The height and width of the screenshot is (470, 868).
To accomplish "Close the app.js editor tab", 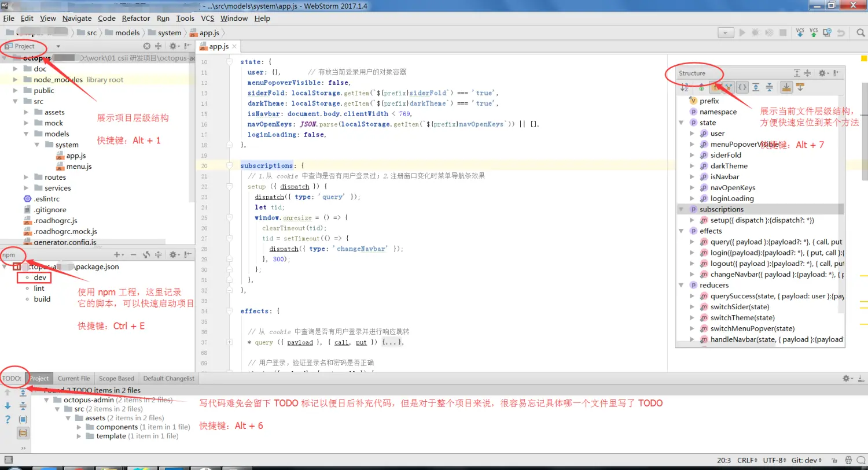I will pos(234,46).
